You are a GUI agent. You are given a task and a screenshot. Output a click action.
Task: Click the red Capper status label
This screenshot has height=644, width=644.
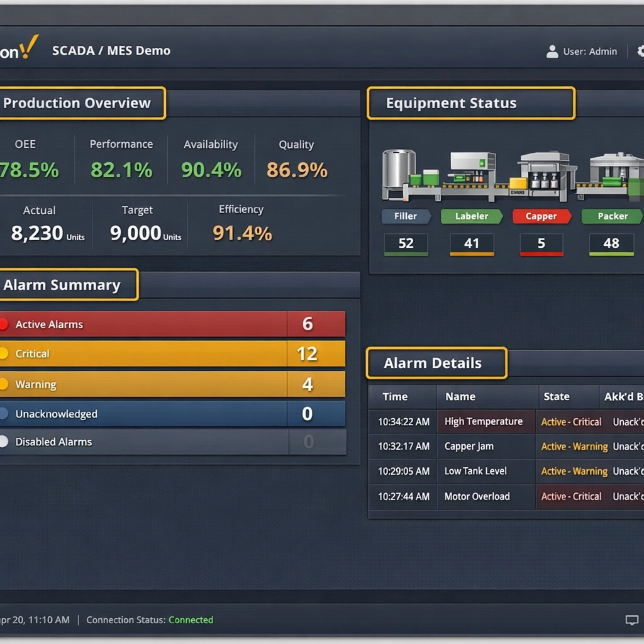click(x=541, y=216)
